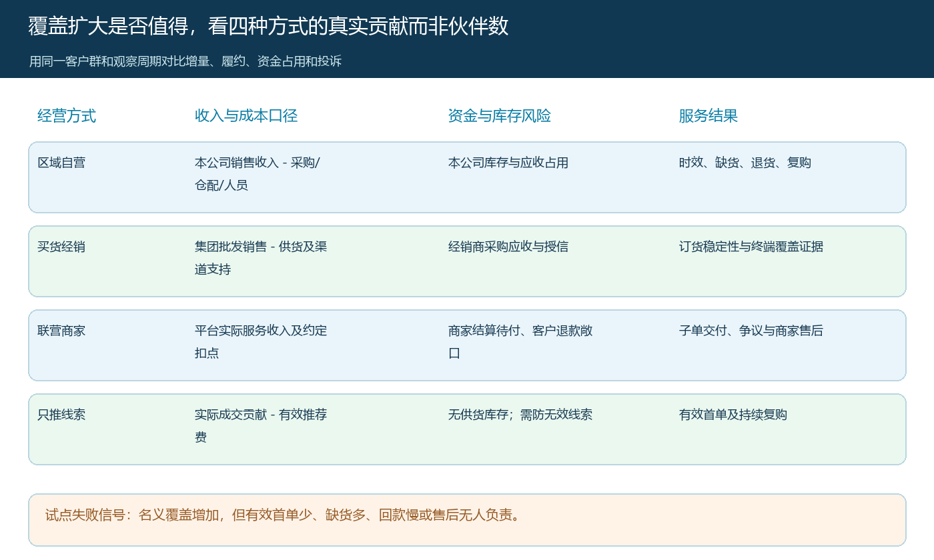934x560 pixels.
Task: Select the 资金与库存风险 column header
Action: point(500,116)
